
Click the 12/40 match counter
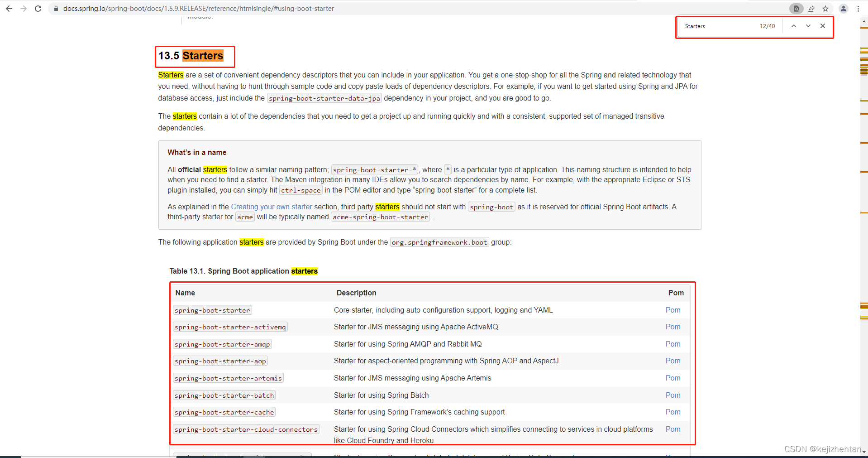pyautogui.click(x=767, y=26)
